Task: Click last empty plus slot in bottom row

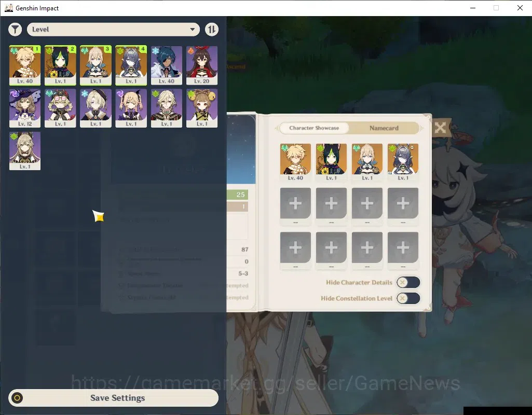Action: (403, 247)
